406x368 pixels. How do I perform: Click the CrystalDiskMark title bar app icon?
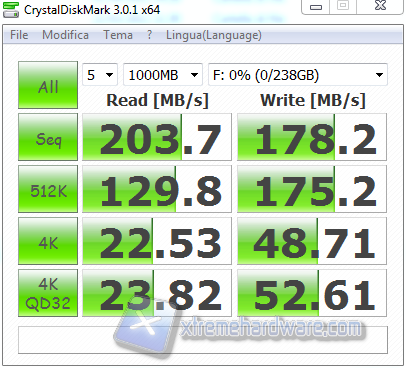coord(11,9)
